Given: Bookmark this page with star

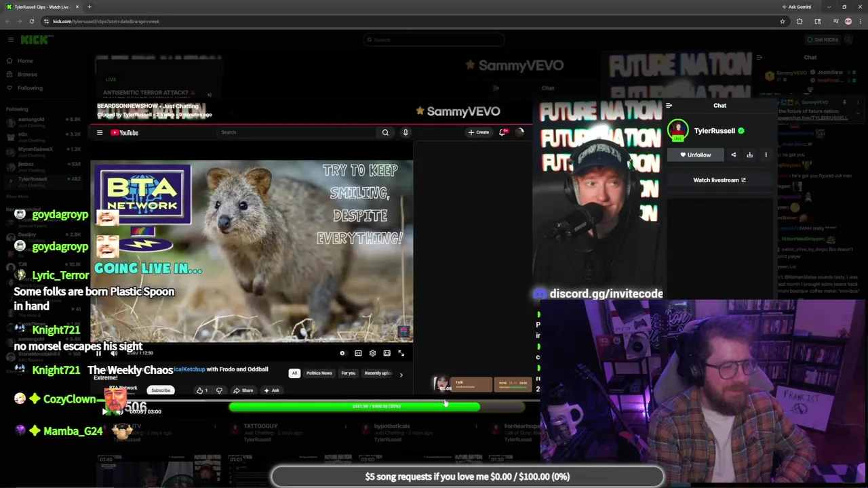Looking at the screenshot, I should 782,22.
